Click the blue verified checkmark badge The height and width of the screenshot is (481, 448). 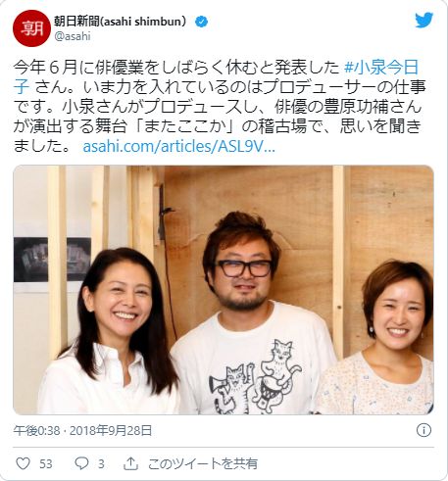pyautogui.click(x=201, y=22)
